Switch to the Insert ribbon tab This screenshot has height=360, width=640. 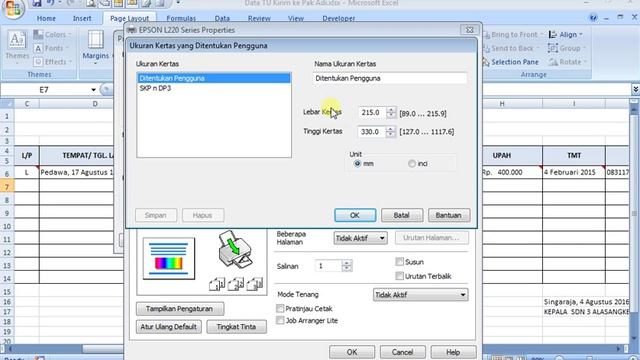[82, 18]
